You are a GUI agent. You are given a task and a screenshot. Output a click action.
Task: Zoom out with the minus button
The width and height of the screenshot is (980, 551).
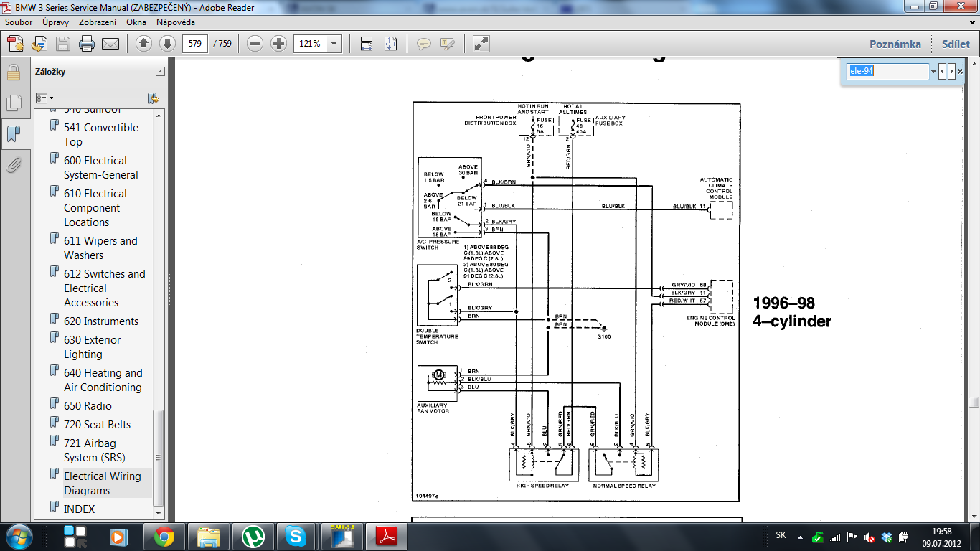tap(255, 44)
